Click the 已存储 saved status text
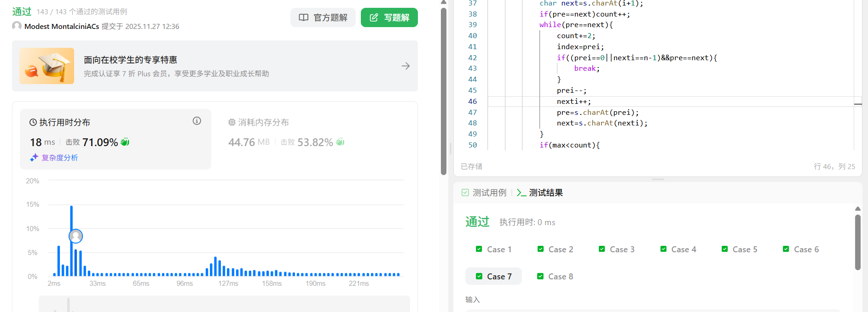Image resolution: width=868 pixels, height=312 pixels. pos(472,166)
